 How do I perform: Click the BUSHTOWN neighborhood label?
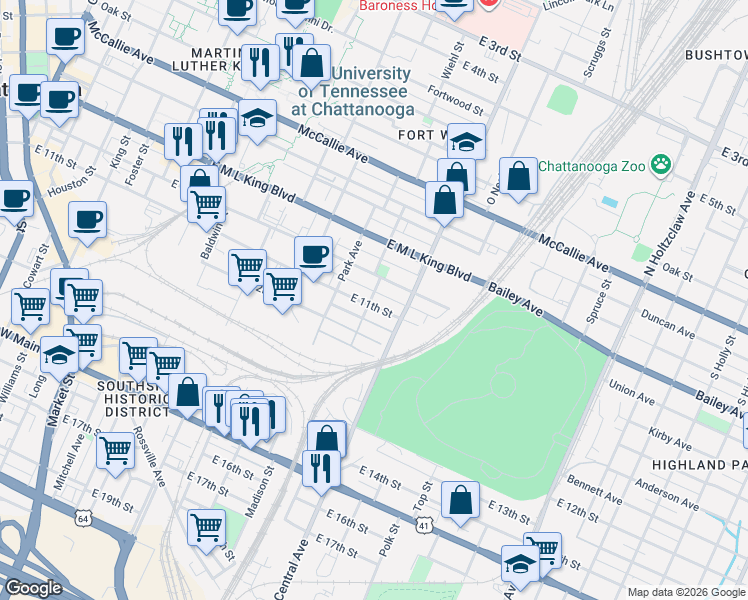click(716, 55)
